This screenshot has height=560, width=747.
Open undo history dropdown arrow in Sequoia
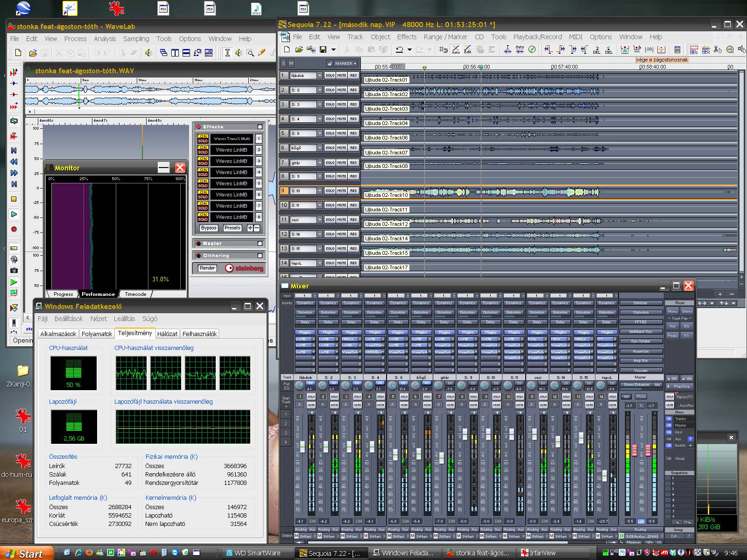[409, 49]
